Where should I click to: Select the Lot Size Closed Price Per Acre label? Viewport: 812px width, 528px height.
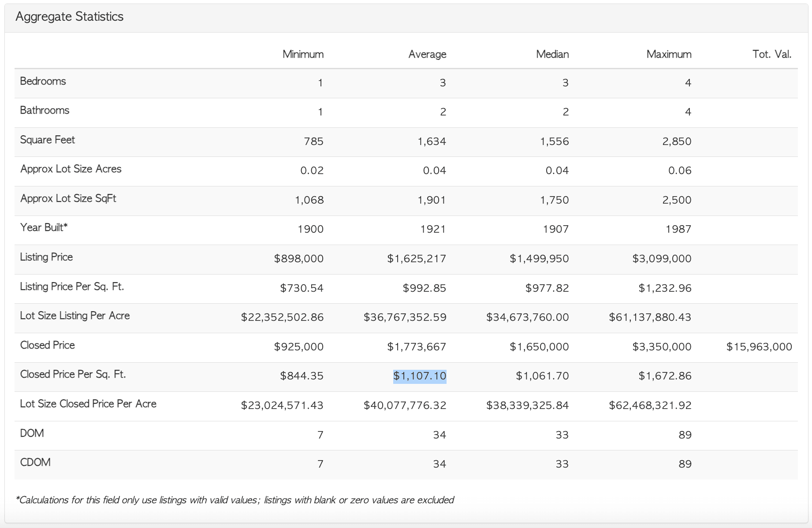tap(88, 404)
